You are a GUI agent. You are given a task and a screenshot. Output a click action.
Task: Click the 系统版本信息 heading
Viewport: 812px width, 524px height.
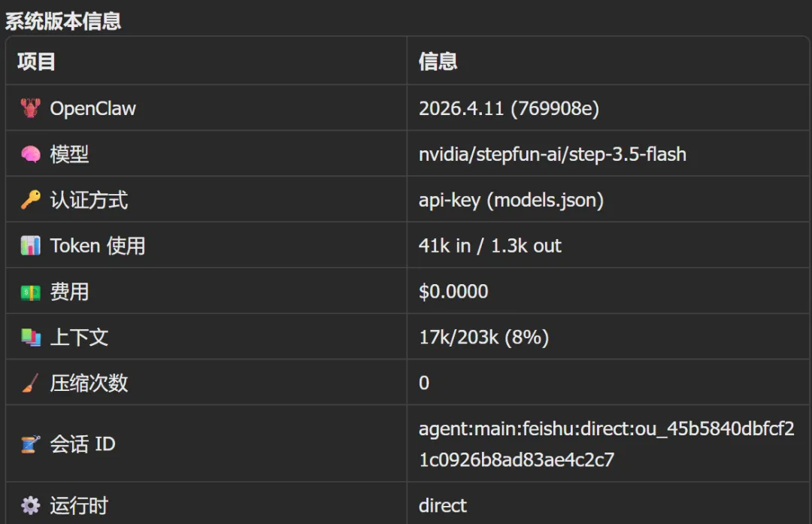(x=63, y=20)
